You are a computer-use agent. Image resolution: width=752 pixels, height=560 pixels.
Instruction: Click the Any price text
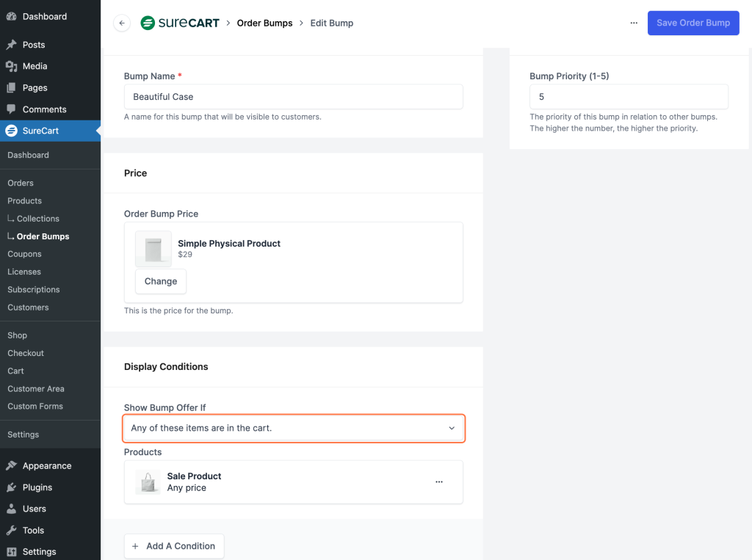(x=187, y=488)
